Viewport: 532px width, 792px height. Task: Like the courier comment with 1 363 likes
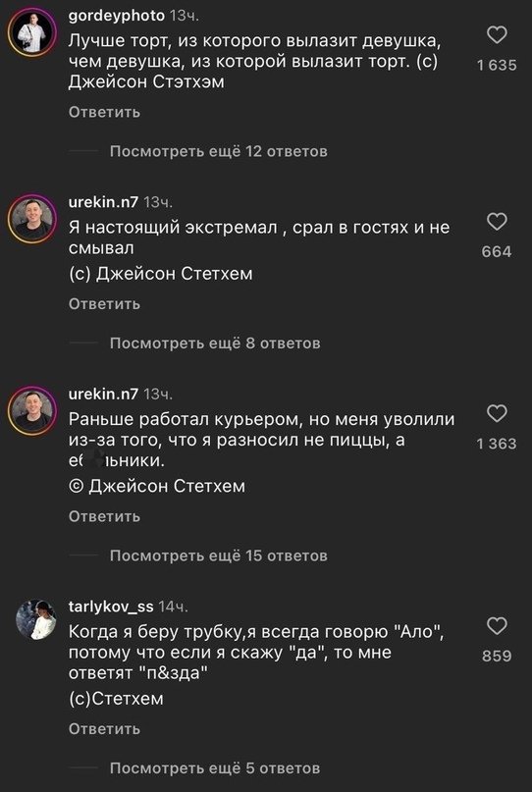pos(497,414)
